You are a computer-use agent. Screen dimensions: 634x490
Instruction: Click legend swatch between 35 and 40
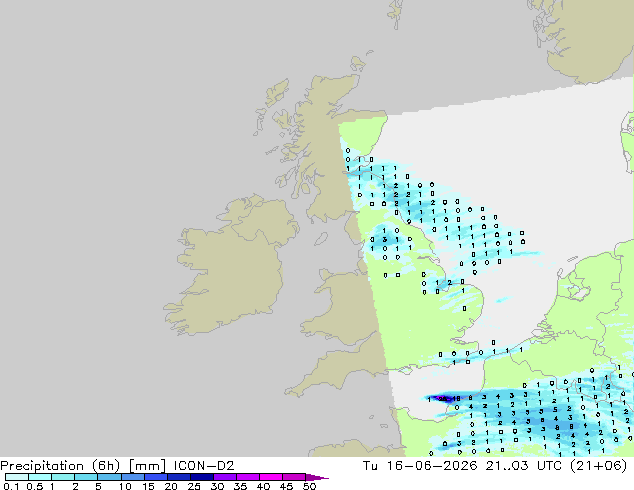point(248,477)
